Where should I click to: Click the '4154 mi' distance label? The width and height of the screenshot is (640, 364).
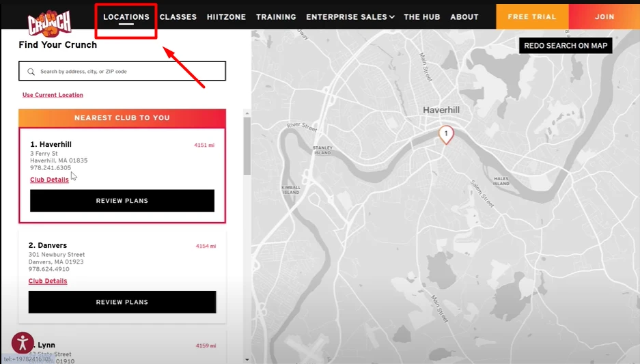206,246
